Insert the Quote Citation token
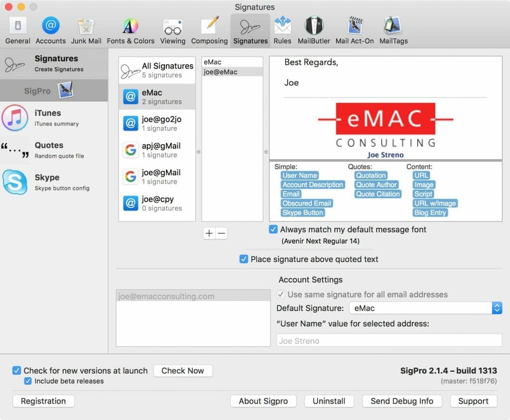 (x=378, y=194)
